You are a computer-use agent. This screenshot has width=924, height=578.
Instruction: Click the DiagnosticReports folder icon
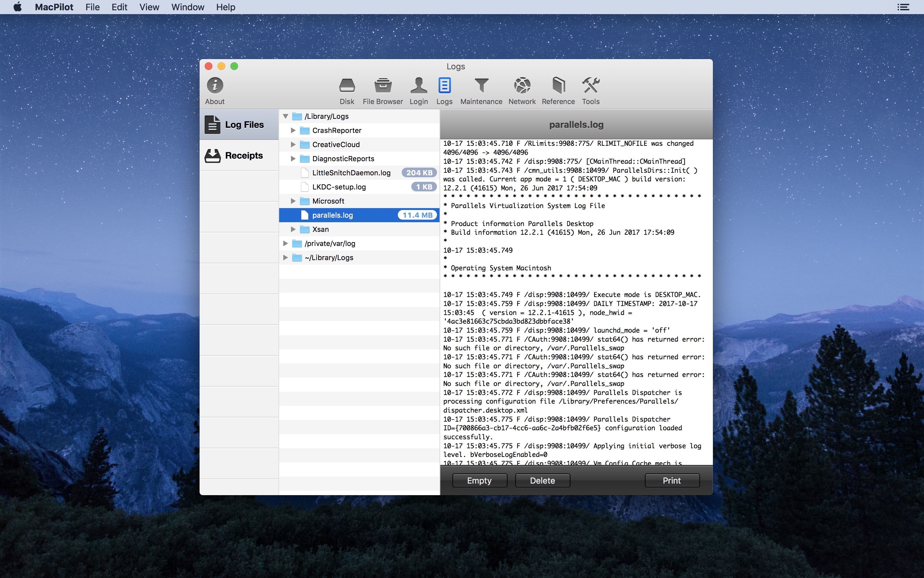coord(304,159)
